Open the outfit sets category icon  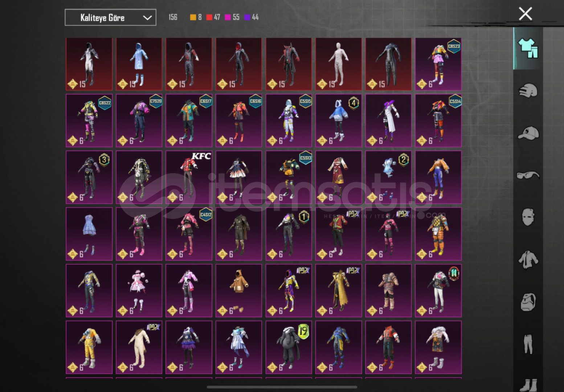click(x=528, y=48)
